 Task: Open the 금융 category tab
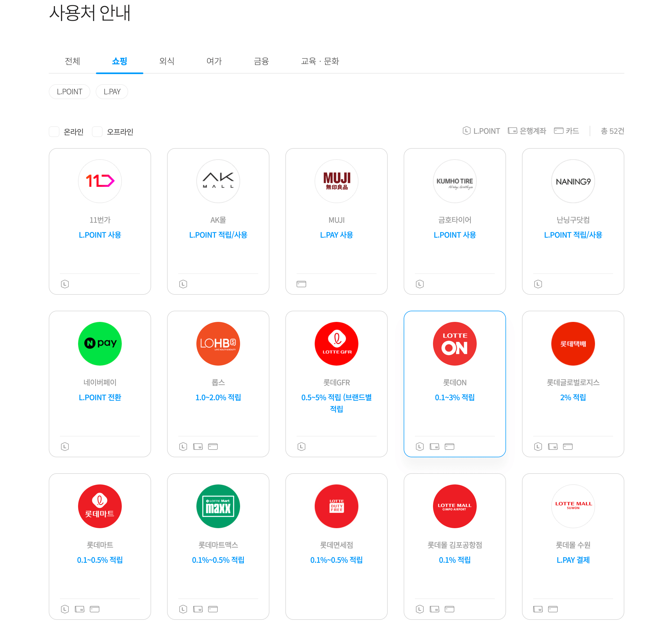tap(261, 61)
